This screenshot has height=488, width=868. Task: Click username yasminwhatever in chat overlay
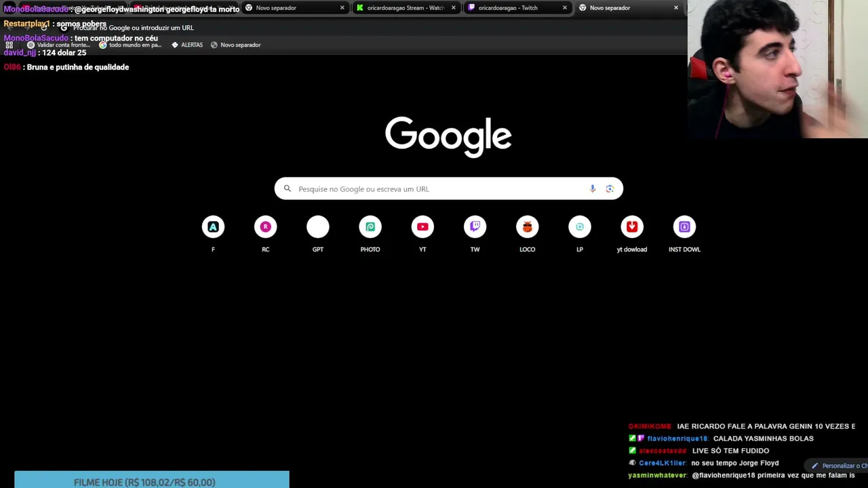[657, 475]
